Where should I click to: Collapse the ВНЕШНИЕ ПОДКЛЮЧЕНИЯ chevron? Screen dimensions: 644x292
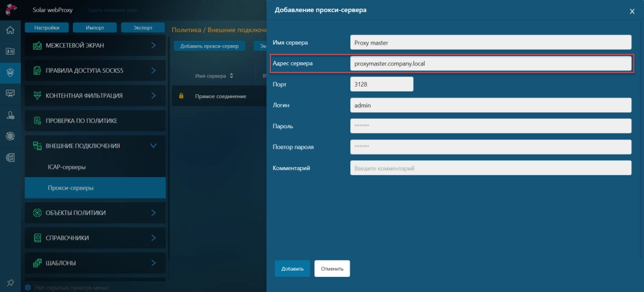(x=153, y=146)
